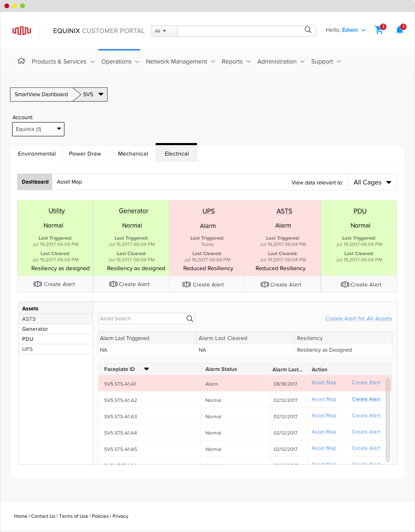Screen dimensions: 415x532
Task: Click Create Alert for All Assets link
Action: pos(359,319)
